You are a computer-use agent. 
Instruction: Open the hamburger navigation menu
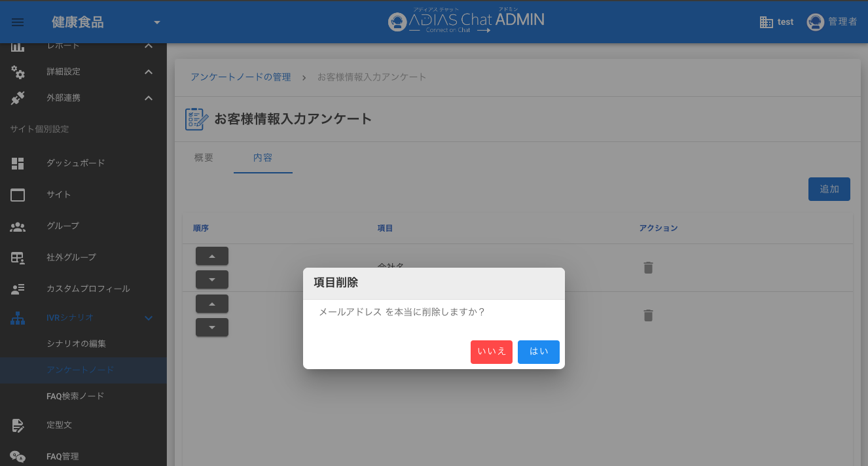tap(18, 22)
